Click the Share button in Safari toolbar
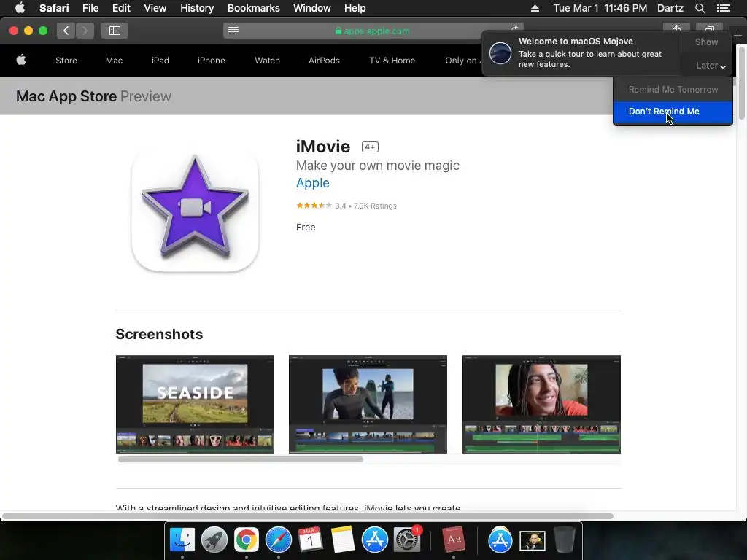The width and height of the screenshot is (747, 560). click(676, 28)
